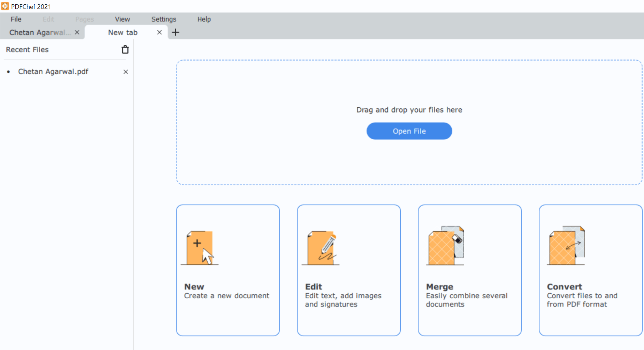This screenshot has width=644, height=350.
Task: Open Chetan Agarwal.pdf from Recent Files
Action: click(53, 72)
